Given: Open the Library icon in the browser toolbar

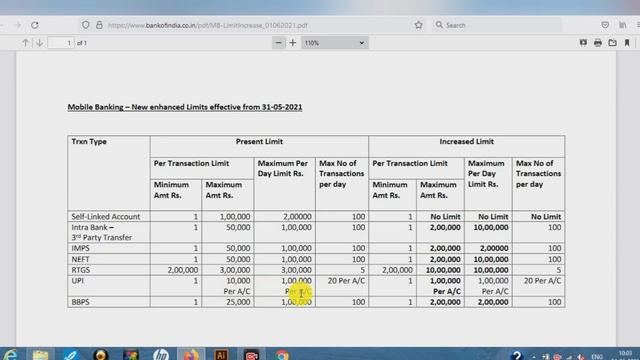Looking at the screenshot, I should tap(622, 25).
